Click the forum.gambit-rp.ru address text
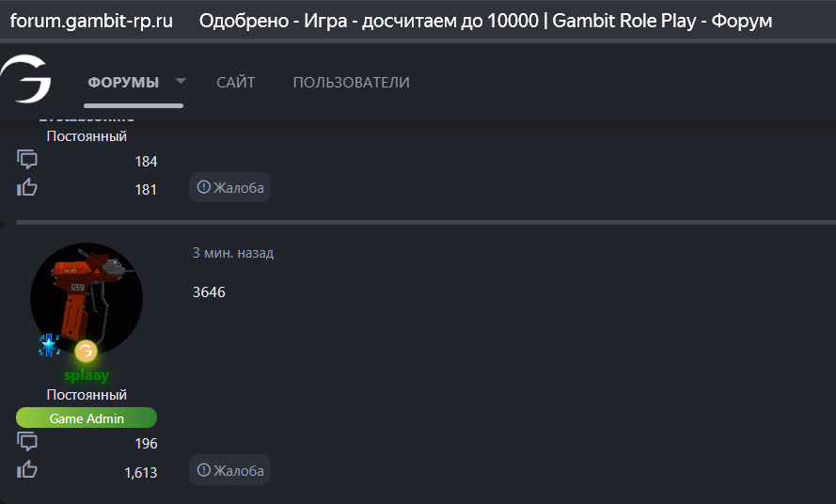The image size is (836, 504). 91,21
